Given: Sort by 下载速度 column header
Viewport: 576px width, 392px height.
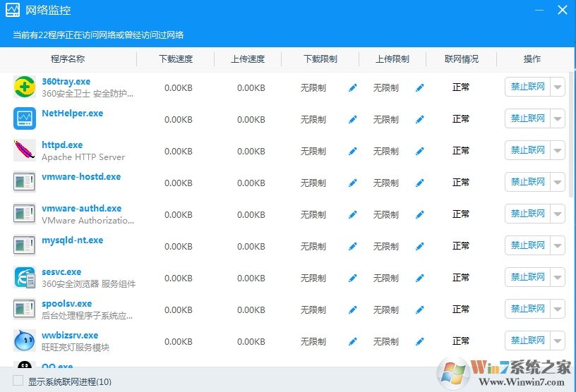Looking at the screenshot, I should (x=176, y=59).
